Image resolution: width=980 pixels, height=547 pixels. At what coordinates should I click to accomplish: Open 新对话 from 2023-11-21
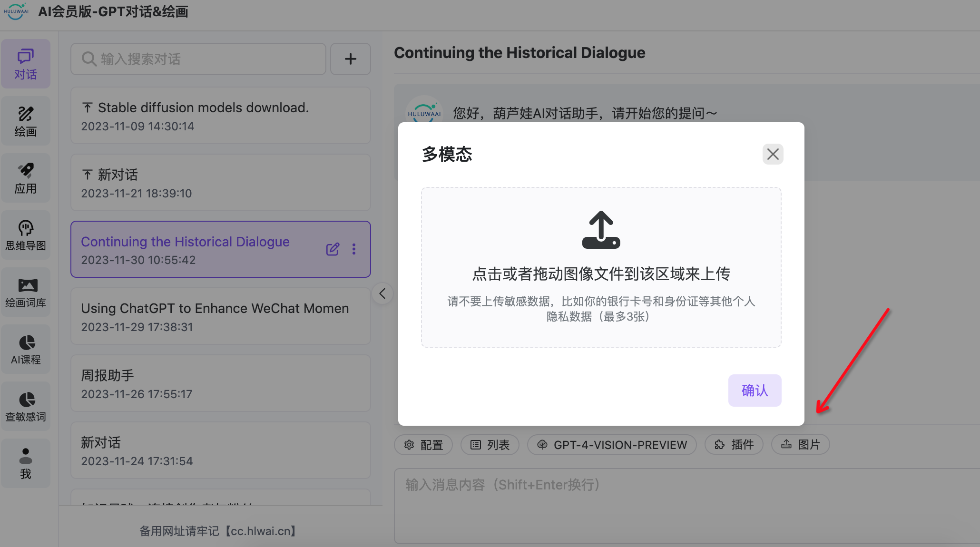221,183
